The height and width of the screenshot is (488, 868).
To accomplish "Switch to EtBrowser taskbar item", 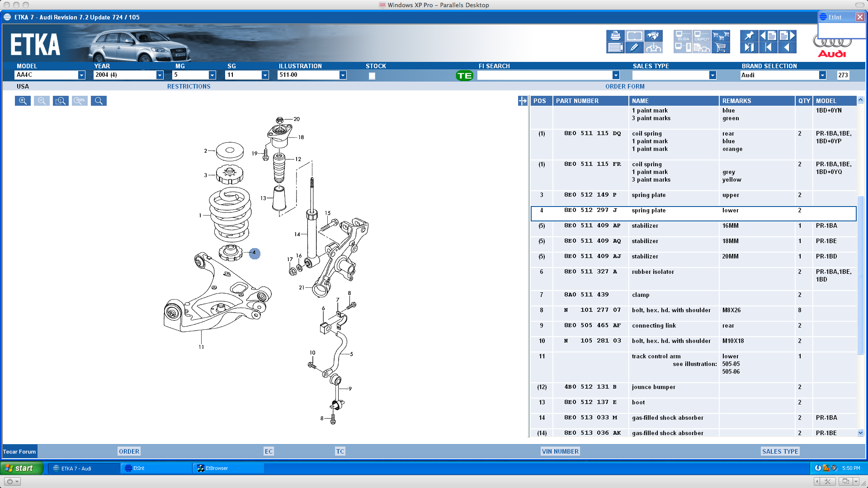I will [229, 468].
